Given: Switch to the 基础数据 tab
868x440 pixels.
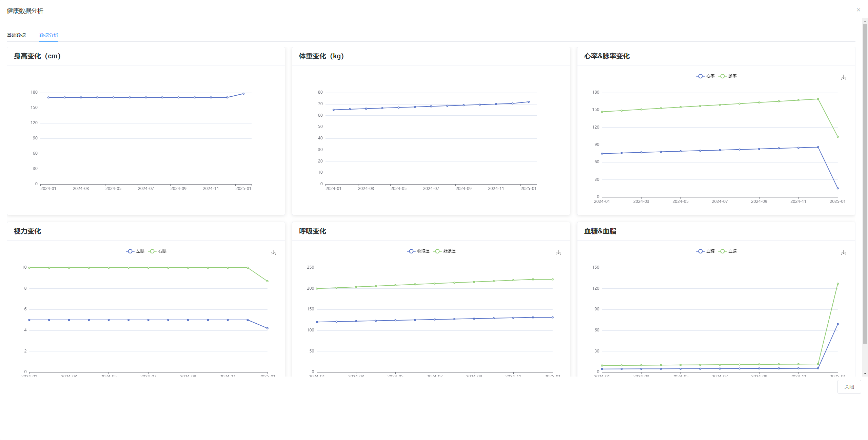Looking at the screenshot, I should (16, 35).
